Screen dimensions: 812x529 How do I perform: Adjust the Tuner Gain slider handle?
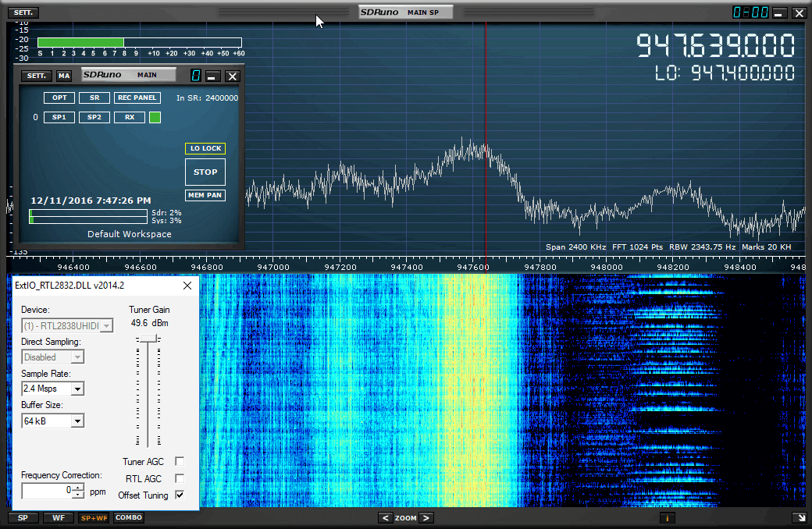point(148,339)
